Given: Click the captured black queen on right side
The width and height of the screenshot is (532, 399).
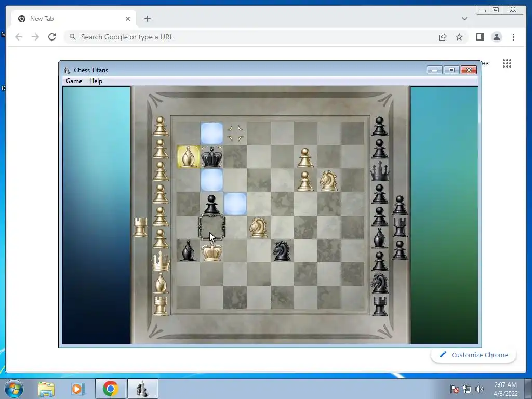Looking at the screenshot, I should point(380,170).
